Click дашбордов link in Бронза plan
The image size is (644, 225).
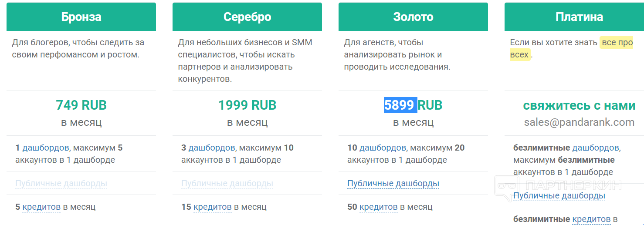[x=45, y=148]
